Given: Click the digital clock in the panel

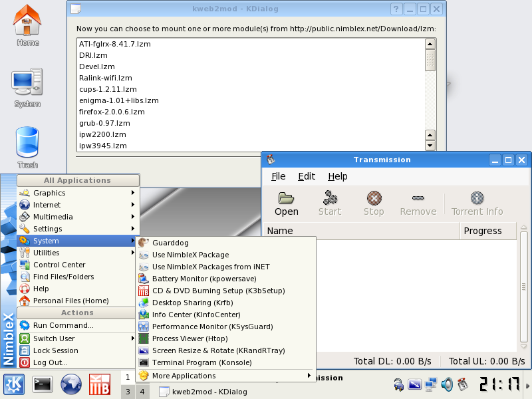Looking at the screenshot, I should (499, 384).
